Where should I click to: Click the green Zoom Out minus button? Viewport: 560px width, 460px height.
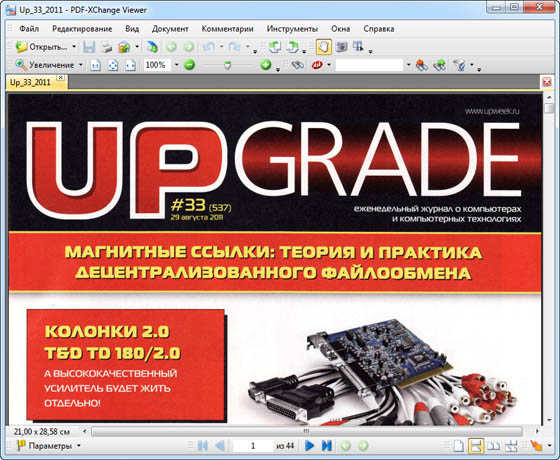tap(189, 65)
